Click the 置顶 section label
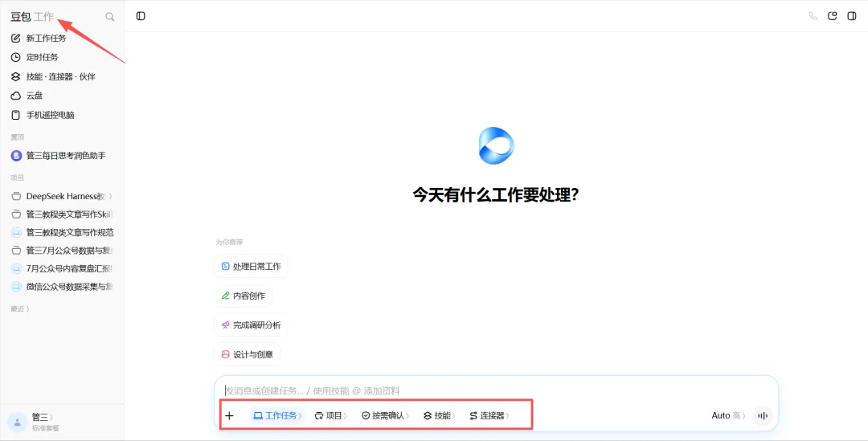This screenshot has width=868, height=441. [17, 137]
